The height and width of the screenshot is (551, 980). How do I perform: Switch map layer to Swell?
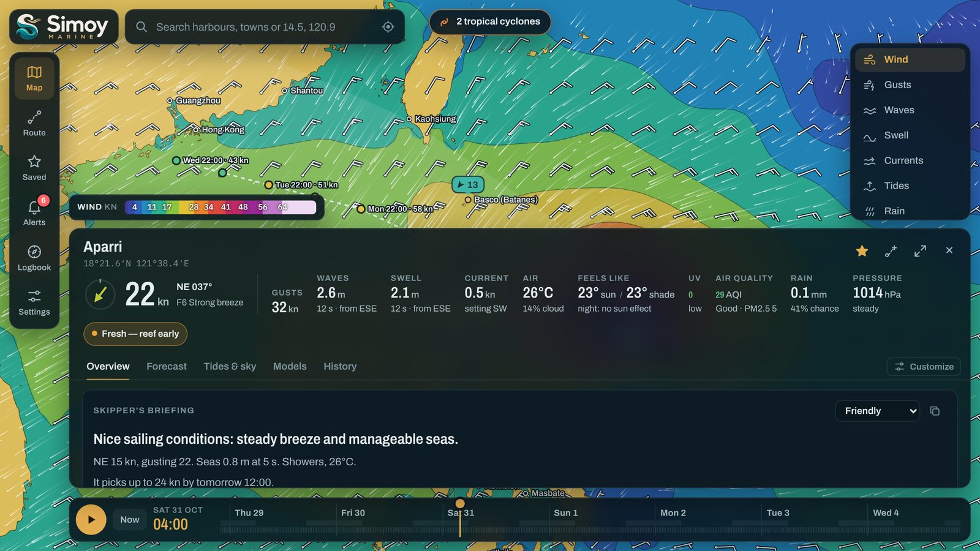(x=910, y=135)
